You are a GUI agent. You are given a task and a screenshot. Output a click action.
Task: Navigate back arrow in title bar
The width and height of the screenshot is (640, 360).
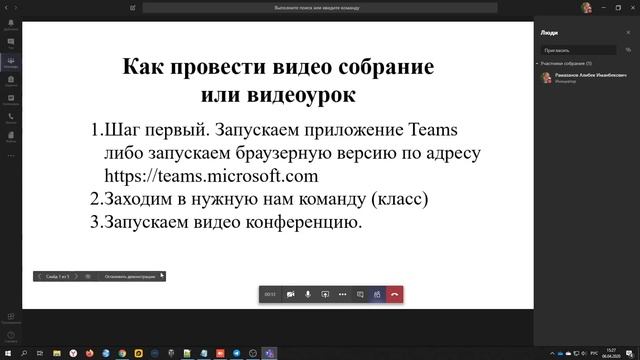tap(6, 7)
